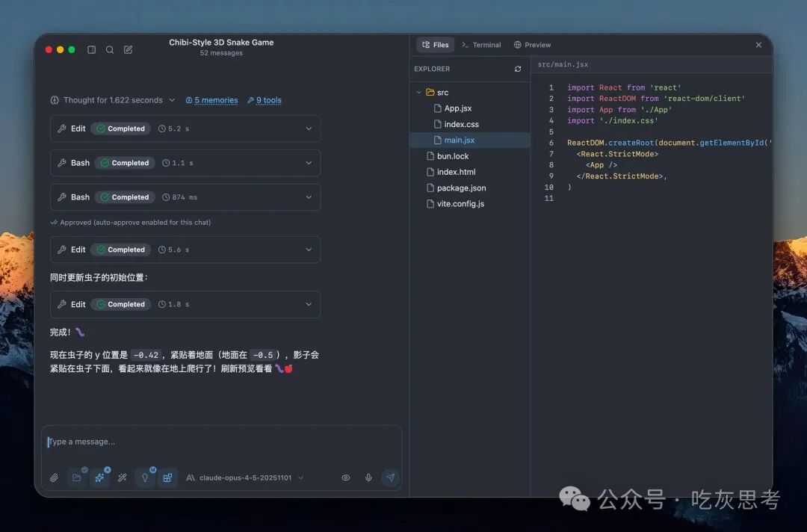
Task: Toggle the eye visibility icon
Action: 346,478
